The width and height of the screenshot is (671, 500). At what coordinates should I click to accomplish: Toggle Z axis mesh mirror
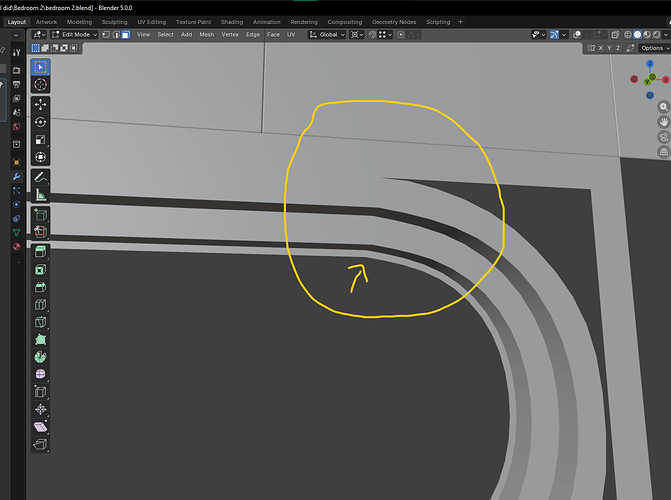(618, 48)
